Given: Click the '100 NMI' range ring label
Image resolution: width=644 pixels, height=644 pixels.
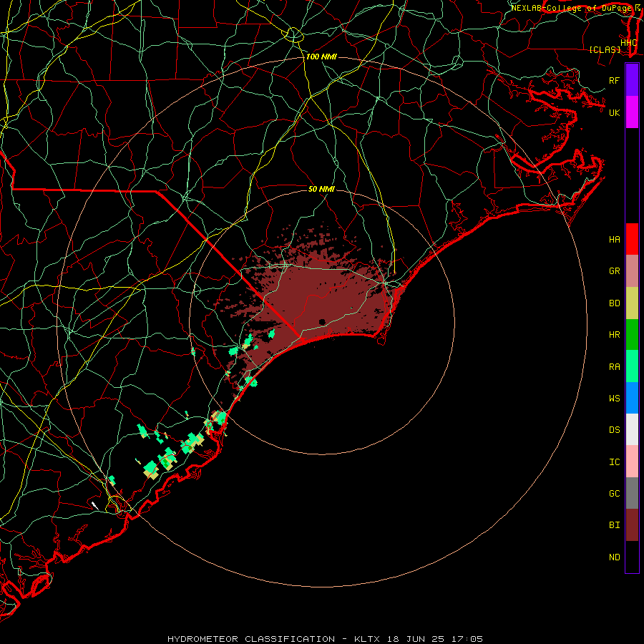Looking at the screenshot, I should (x=321, y=57).
